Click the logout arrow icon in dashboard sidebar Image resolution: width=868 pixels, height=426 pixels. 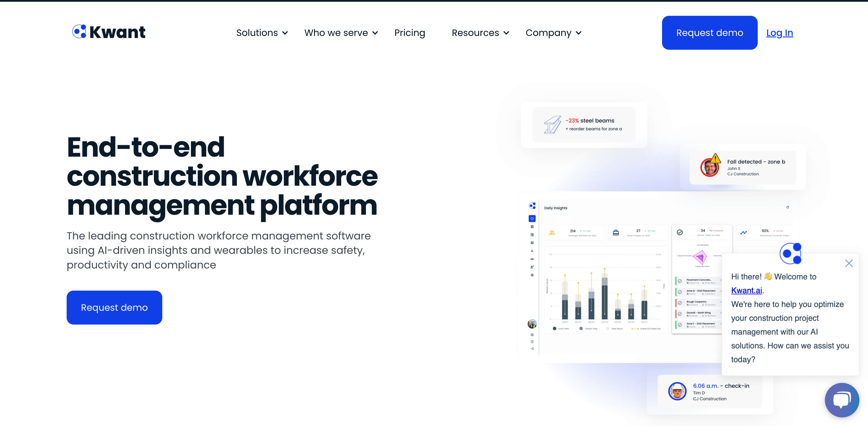pos(532,349)
